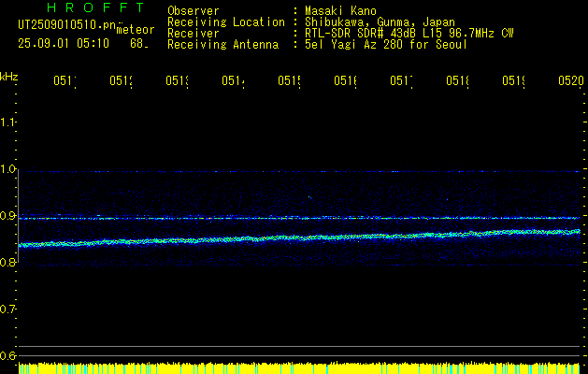Click the "Receiving Antenna" label
Image resolution: width=588 pixels, height=374 pixels.
click(x=222, y=45)
